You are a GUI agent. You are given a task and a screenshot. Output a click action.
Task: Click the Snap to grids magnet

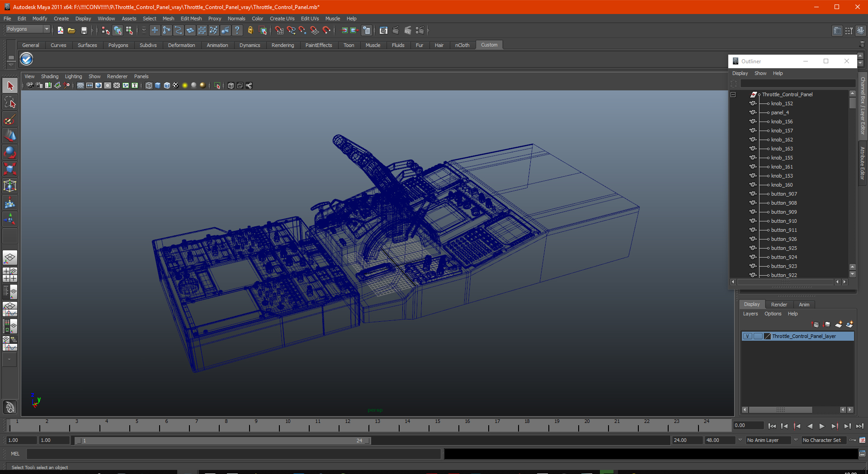pos(279,30)
